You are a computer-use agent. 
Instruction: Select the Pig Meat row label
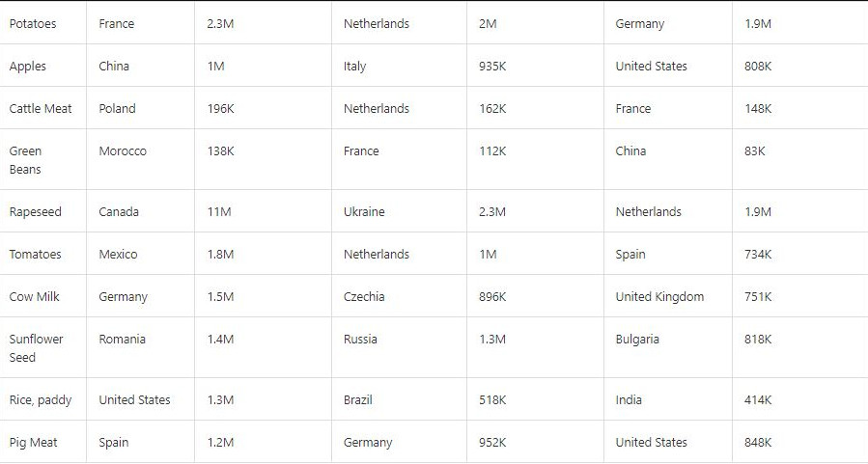(34, 443)
